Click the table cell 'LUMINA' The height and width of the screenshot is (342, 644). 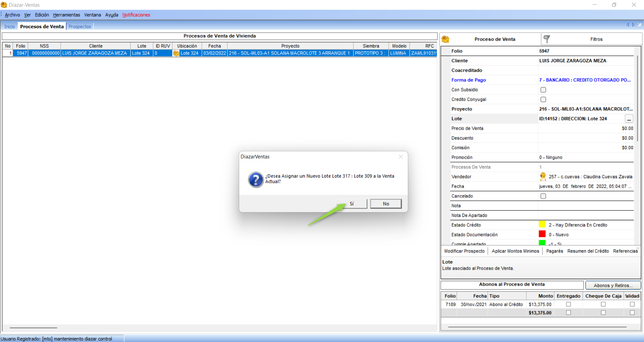coord(399,53)
